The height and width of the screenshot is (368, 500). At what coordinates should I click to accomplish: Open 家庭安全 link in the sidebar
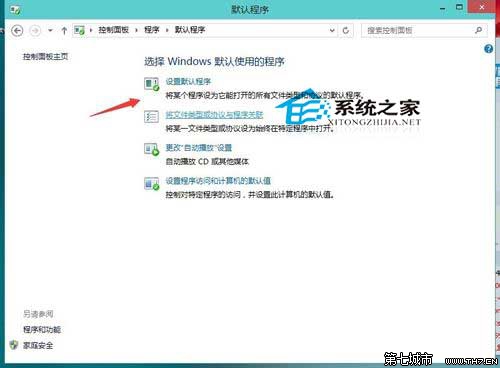point(38,346)
